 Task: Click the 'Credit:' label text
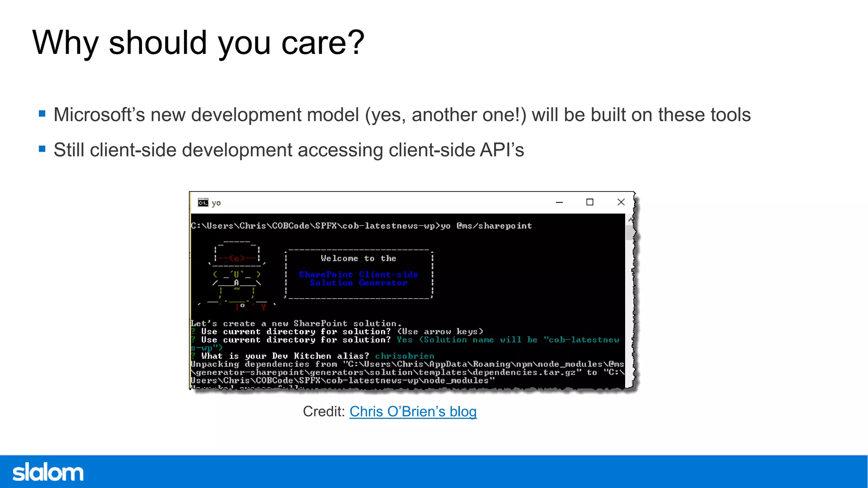(x=324, y=412)
